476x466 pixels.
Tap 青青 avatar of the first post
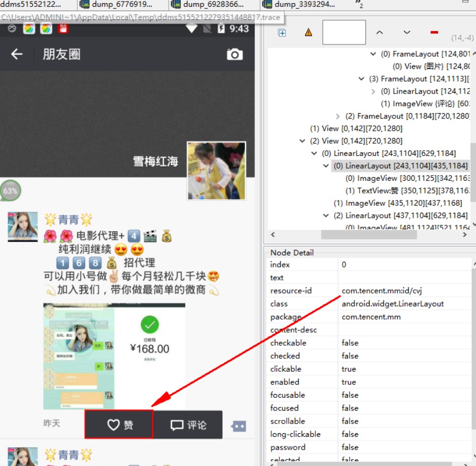[23, 226]
